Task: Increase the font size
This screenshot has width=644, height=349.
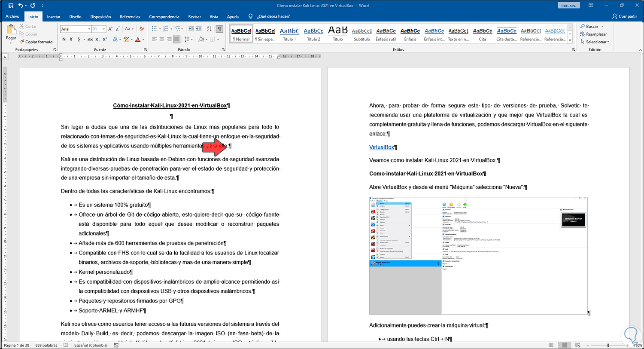Action: click(110, 29)
